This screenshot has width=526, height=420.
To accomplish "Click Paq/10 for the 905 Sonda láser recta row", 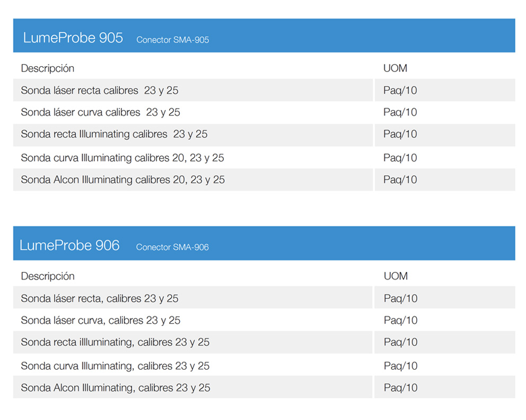I will click(x=400, y=91).
